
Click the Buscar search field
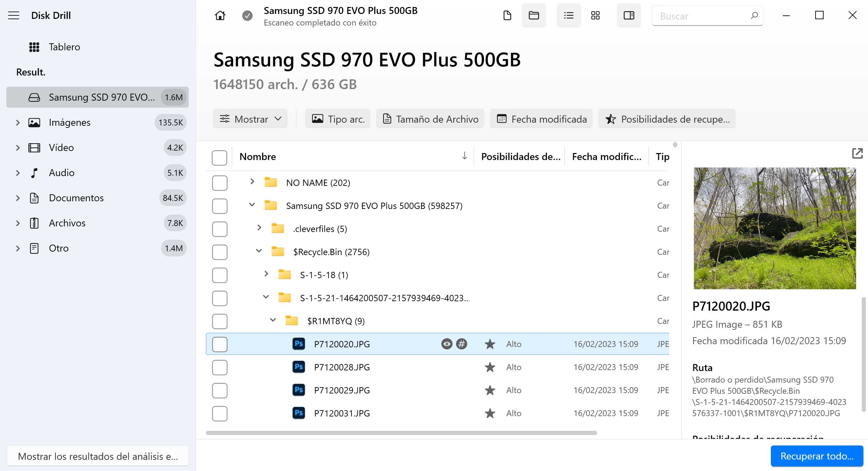click(708, 15)
